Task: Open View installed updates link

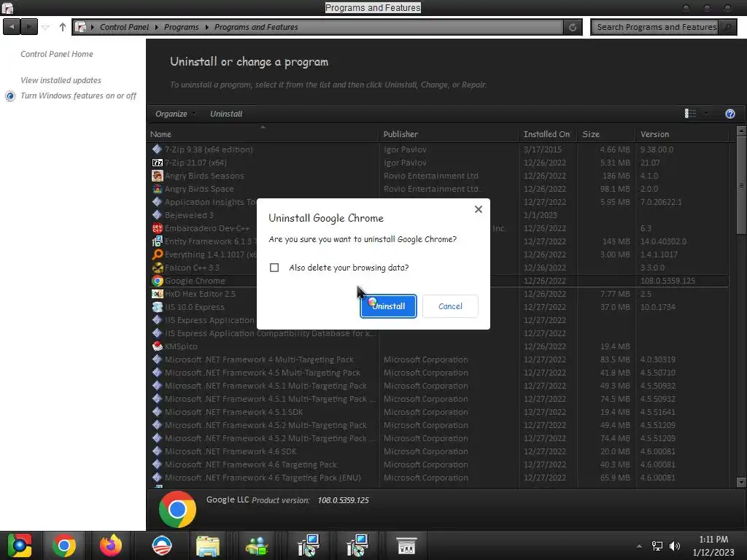Action: (x=61, y=80)
